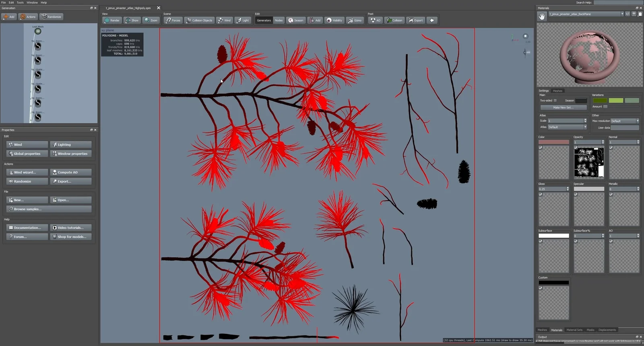This screenshot has height=346, width=644.
Task: Toggle the Custom map checkbox
Action: 541,288
